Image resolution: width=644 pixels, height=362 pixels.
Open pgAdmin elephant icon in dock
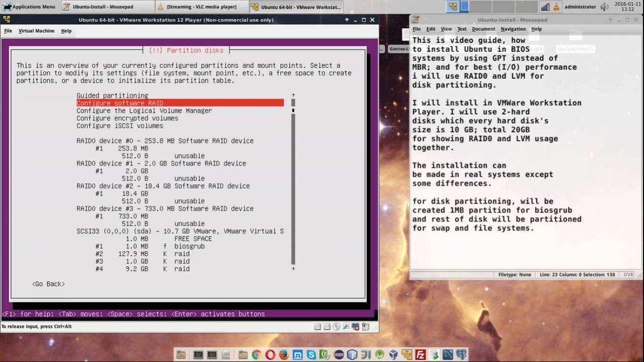pos(461,354)
